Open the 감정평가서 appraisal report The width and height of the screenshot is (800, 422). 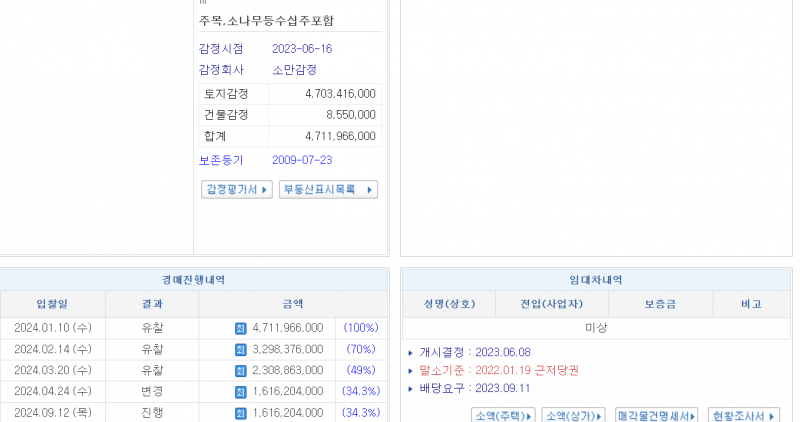tap(237, 189)
